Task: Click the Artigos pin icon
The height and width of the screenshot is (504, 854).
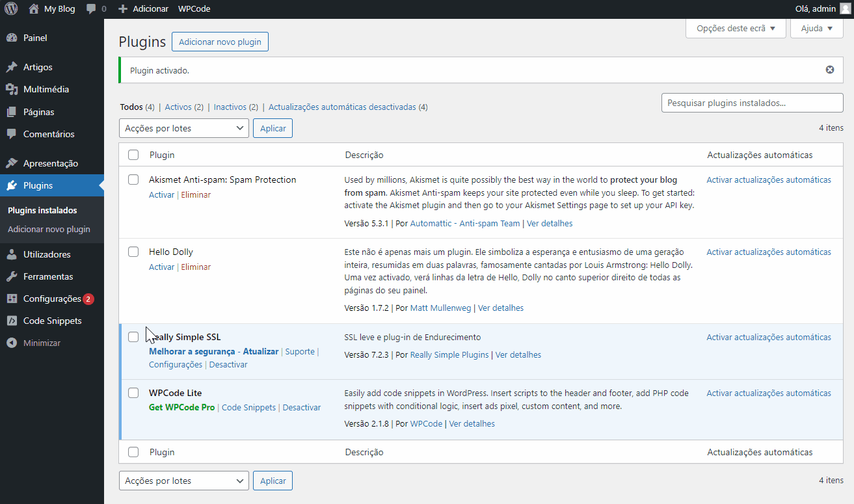Action: (12, 67)
